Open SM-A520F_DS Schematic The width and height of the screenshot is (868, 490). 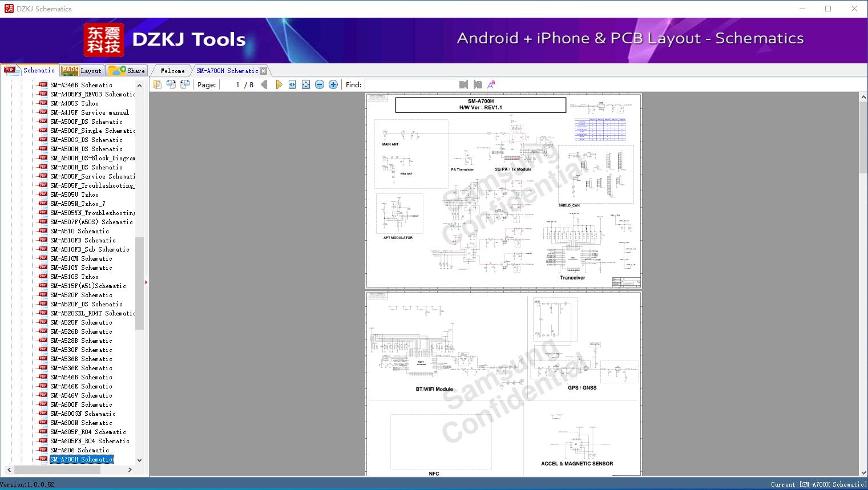click(x=86, y=304)
